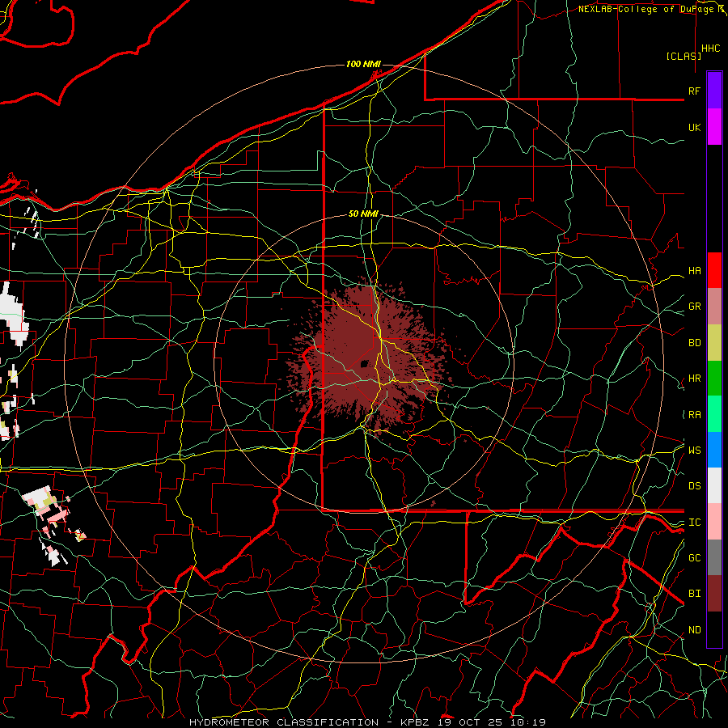The width and height of the screenshot is (728, 728).
Task: Click the ND legend label
Action: tap(694, 630)
